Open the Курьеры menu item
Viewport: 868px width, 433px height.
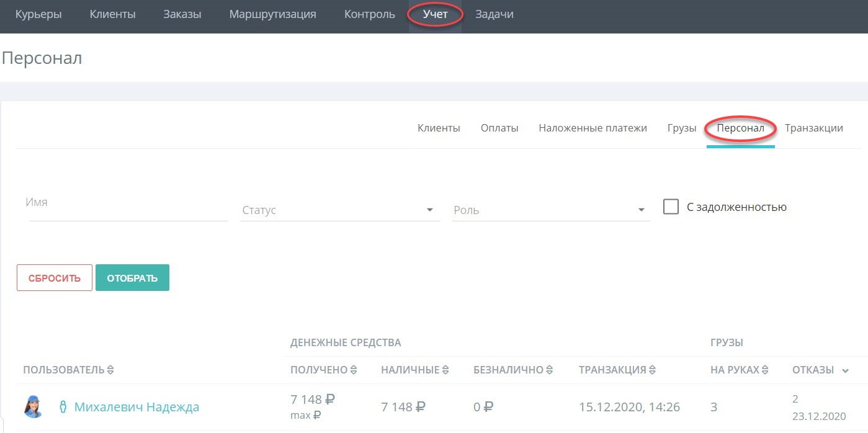click(x=38, y=14)
